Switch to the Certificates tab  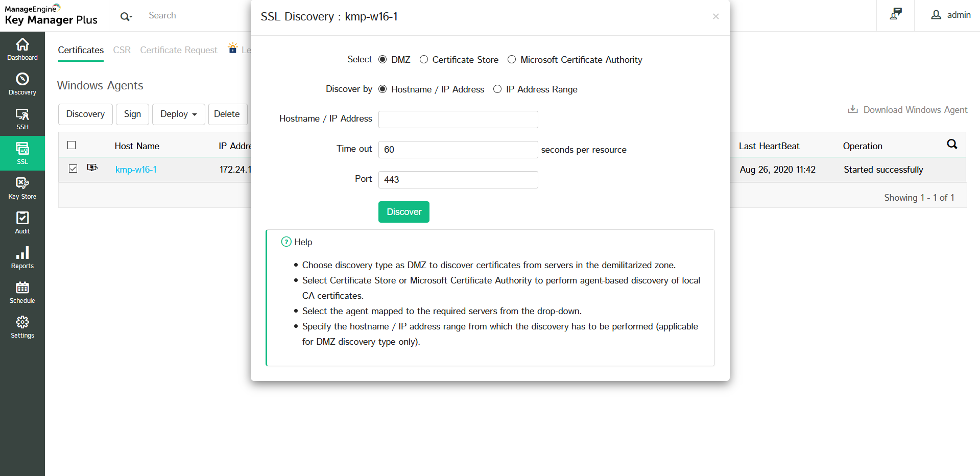pyautogui.click(x=81, y=50)
